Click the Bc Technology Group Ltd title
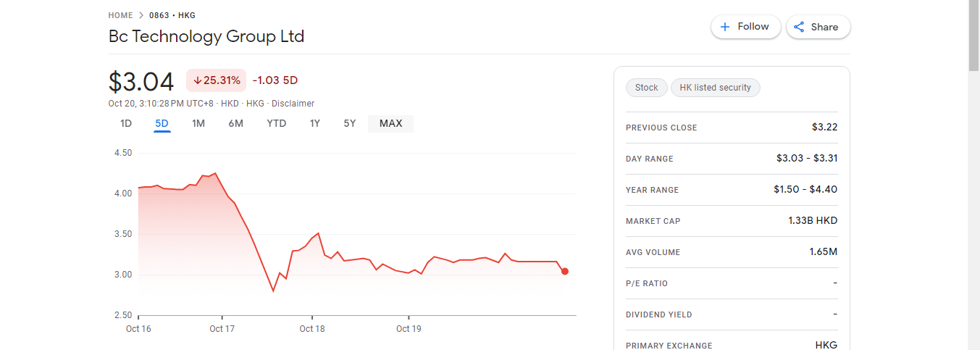This screenshot has height=350, width=980. [206, 36]
